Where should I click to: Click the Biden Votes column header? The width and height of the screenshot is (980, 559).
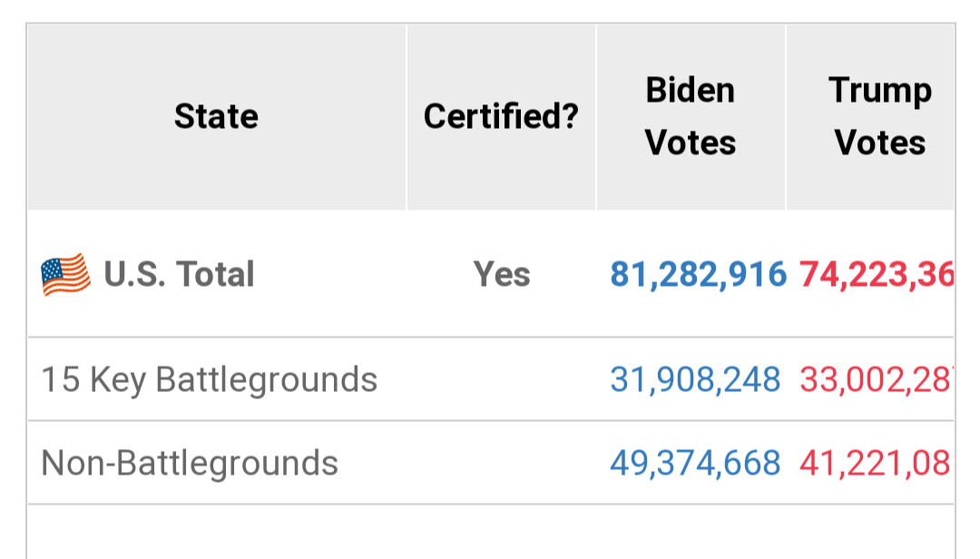[691, 116]
